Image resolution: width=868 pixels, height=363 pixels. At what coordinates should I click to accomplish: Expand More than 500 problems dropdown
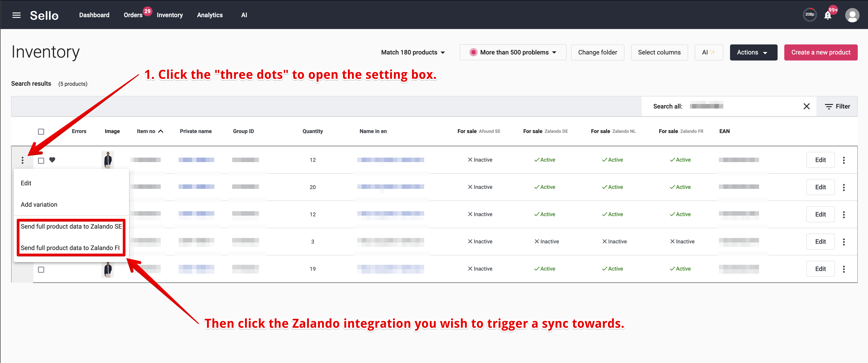point(513,53)
